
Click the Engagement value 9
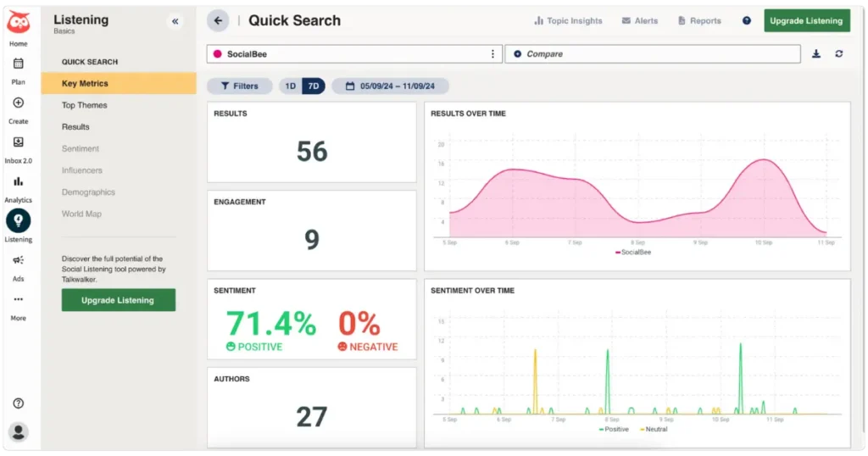(312, 239)
